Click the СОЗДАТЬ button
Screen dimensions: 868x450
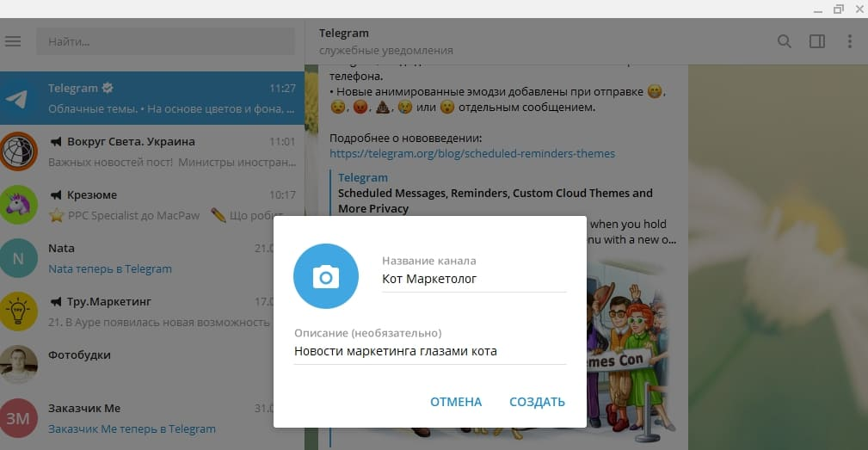[537, 402]
